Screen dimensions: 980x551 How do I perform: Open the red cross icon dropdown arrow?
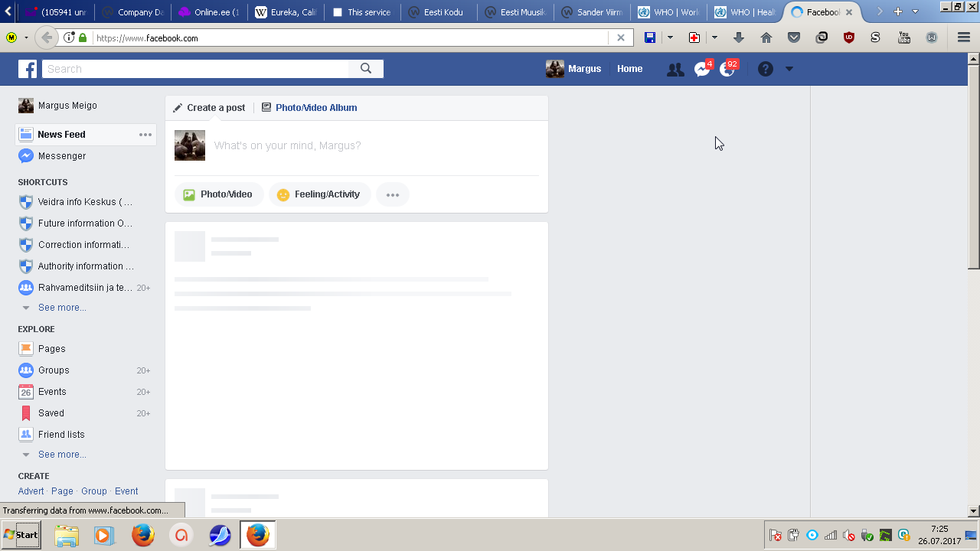[714, 37]
